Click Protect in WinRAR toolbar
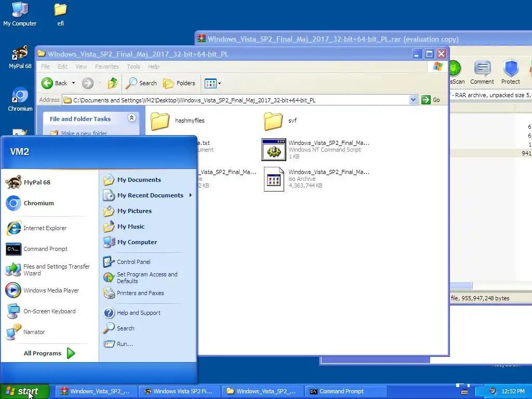 click(510, 72)
